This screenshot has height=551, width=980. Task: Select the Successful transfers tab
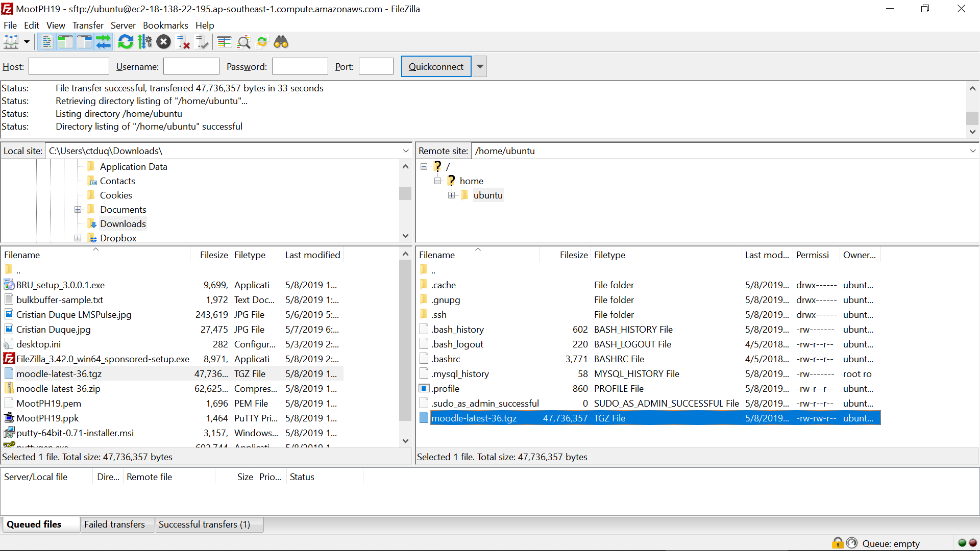(x=204, y=524)
